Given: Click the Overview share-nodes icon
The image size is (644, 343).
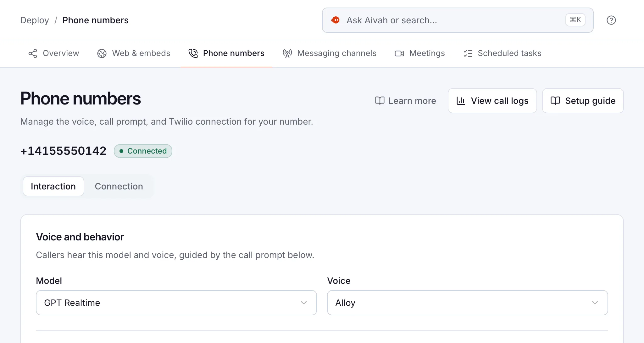Looking at the screenshot, I should (33, 53).
